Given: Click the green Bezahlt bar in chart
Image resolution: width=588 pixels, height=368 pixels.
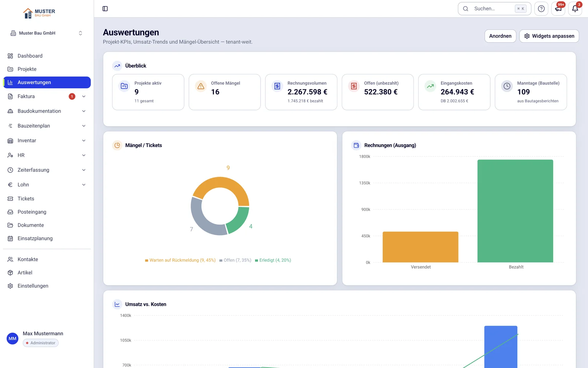Looking at the screenshot, I should click(x=515, y=211).
